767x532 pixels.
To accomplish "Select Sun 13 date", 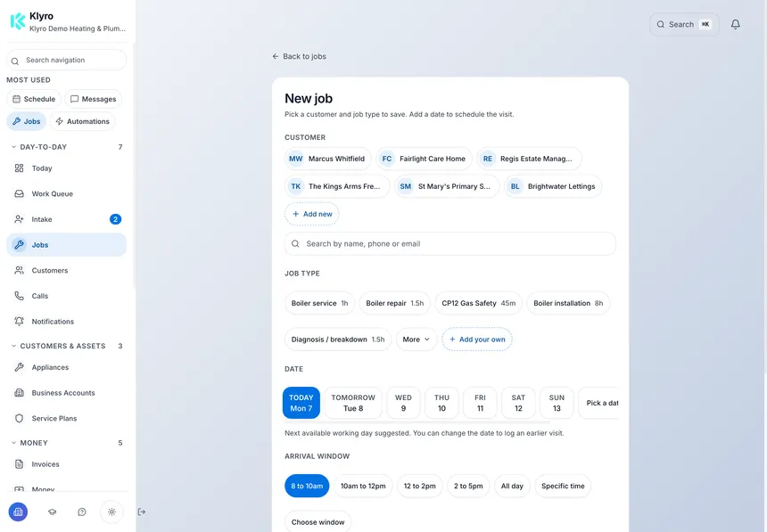I will (x=557, y=403).
